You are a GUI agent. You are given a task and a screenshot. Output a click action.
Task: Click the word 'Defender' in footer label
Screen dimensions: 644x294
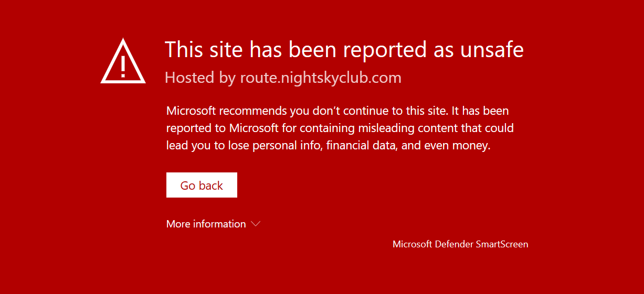454,244
